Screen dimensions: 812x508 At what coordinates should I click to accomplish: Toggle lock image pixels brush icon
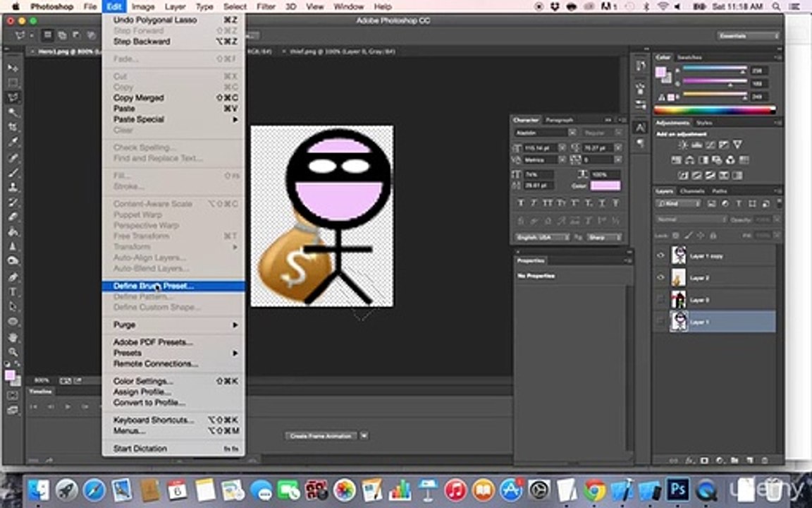coord(688,236)
